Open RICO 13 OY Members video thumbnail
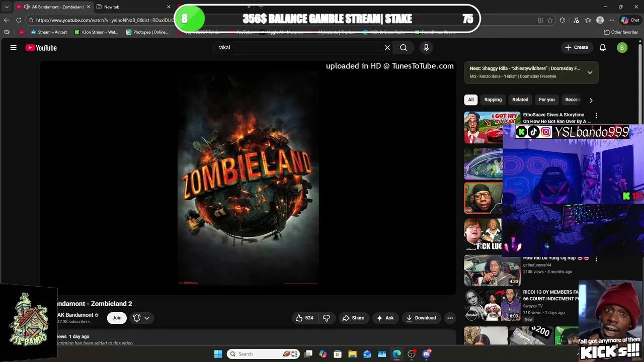 [492, 305]
